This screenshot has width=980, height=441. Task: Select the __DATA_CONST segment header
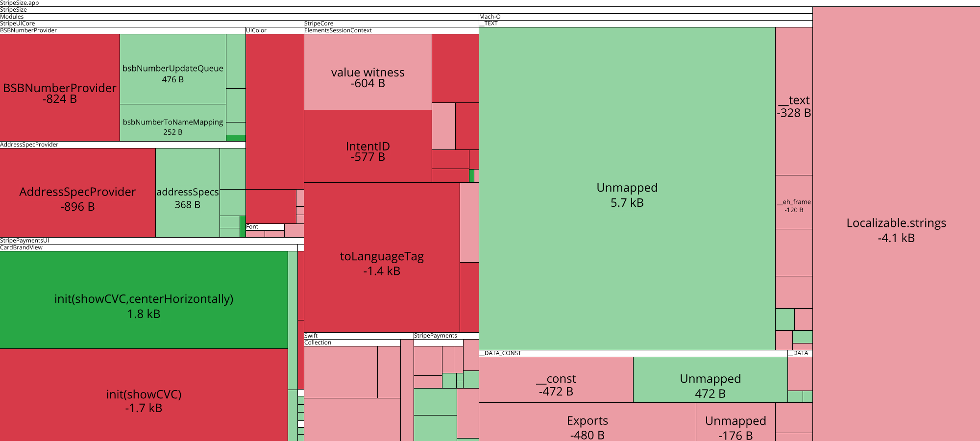point(633,353)
